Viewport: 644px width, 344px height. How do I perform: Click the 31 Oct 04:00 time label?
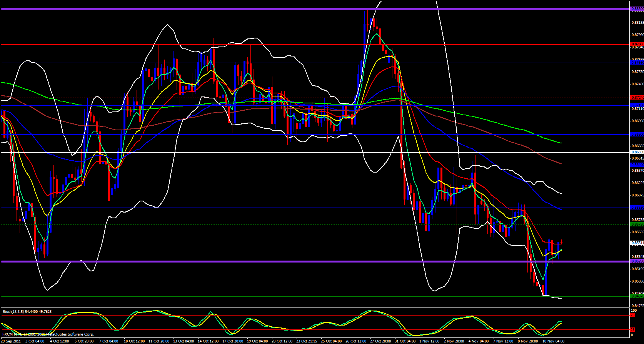pos(405,341)
